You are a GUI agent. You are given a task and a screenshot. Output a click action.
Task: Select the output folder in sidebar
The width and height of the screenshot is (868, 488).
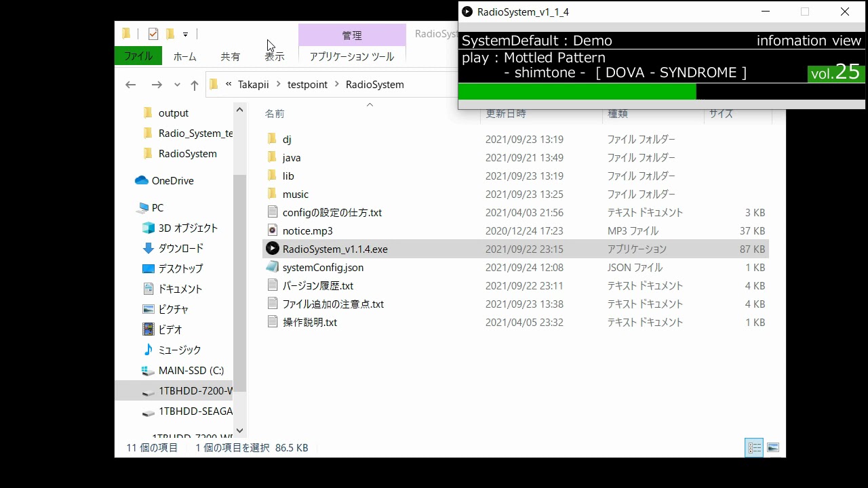[174, 113]
